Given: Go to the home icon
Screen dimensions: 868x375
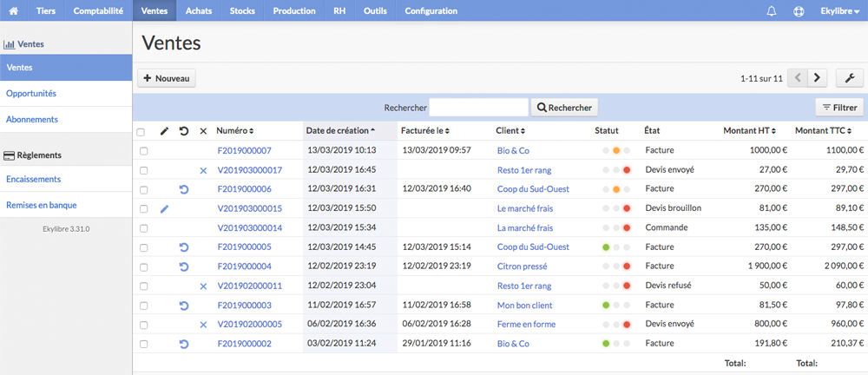Looking at the screenshot, I should [x=14, y=10].
